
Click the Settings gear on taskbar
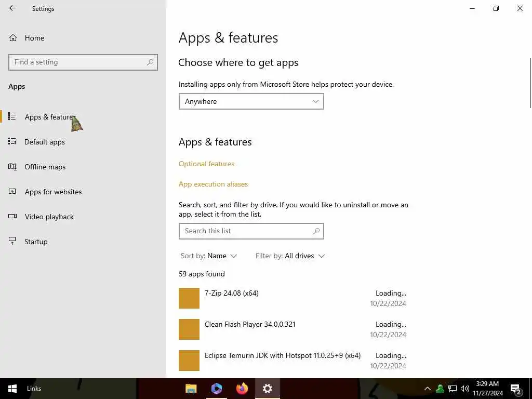coord(268,389)
